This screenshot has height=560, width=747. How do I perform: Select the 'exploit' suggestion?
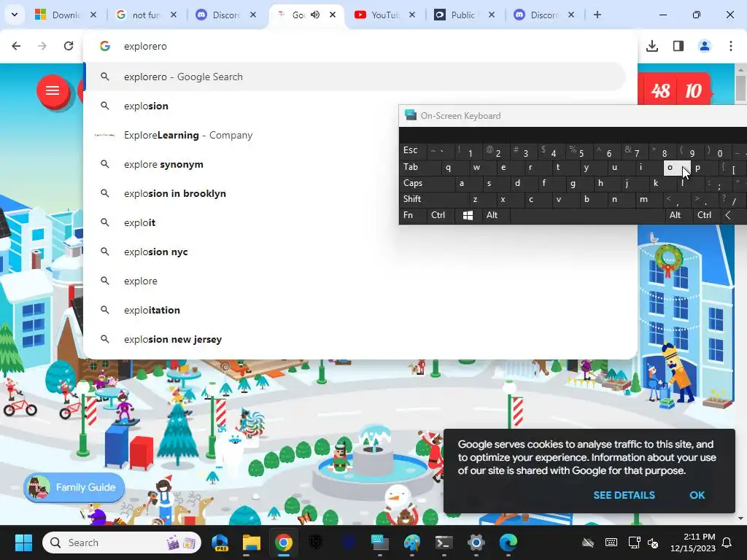(355, 222)
